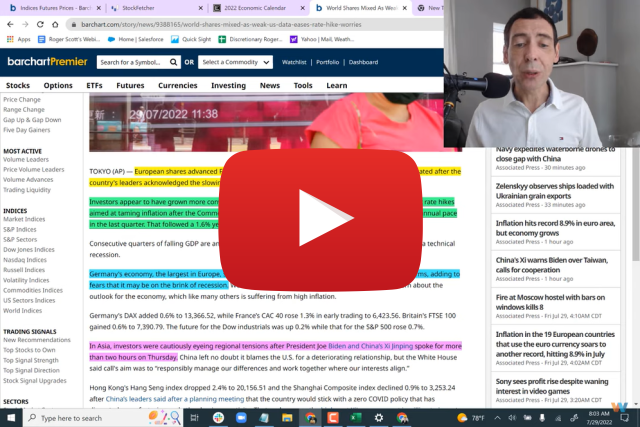Open the Futures navigation menu
Image resolution: width=640 pixels, height=427 pixels.
point(130,86)
